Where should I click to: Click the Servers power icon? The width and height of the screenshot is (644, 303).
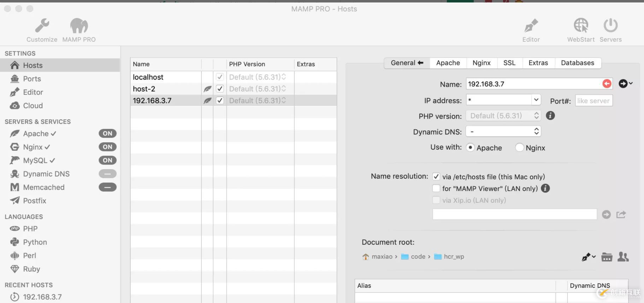610,25
